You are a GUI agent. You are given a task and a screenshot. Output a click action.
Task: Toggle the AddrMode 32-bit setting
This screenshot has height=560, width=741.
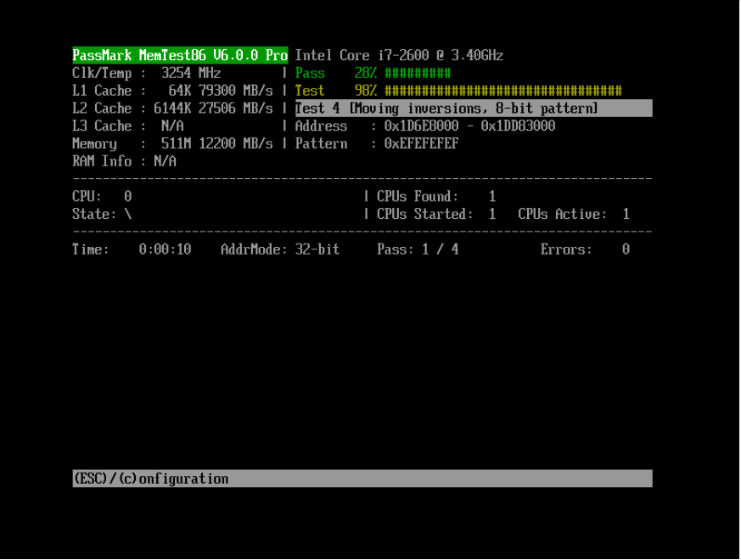click(x=280, y=249)
